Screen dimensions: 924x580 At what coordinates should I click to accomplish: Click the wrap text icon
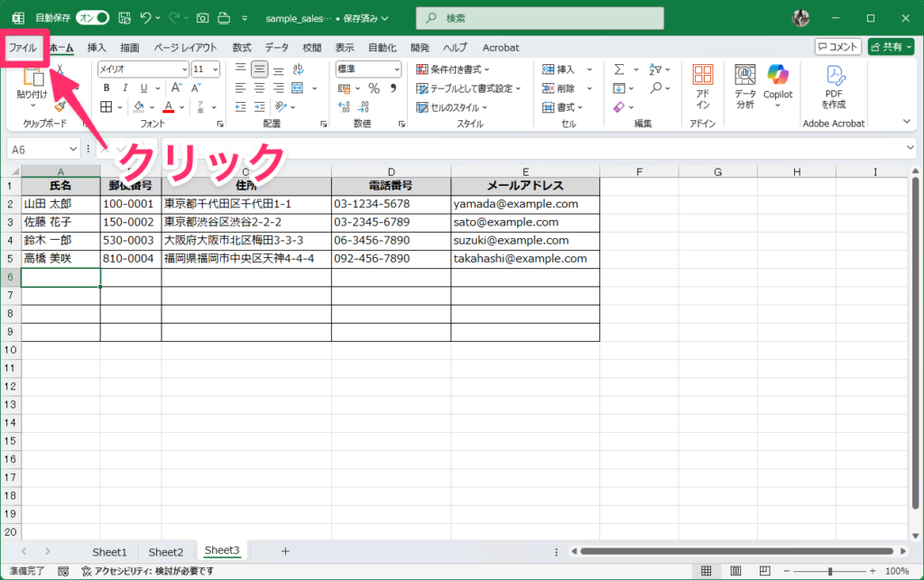tap(300, 69)
